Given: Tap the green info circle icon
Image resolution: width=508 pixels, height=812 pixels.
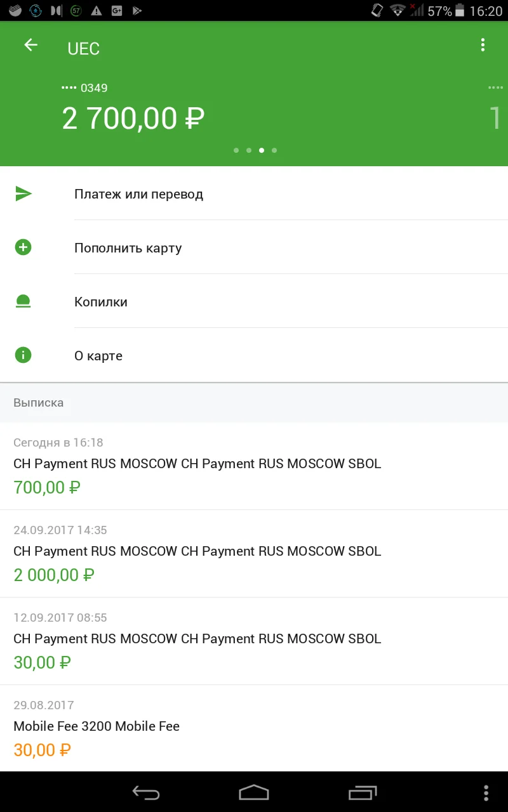Looking at the screenshot, I should pyautogui.click(x=23, y=355).
